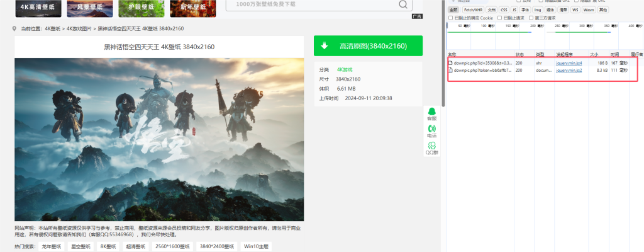The image size is (644, 252).
Task: Select the JS network filter
Action: click(514, 10)
